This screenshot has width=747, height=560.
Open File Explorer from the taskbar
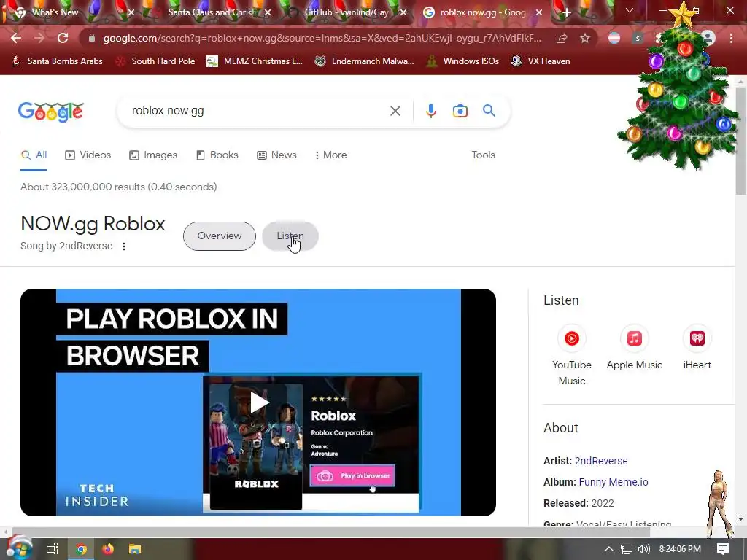point(135,549)
